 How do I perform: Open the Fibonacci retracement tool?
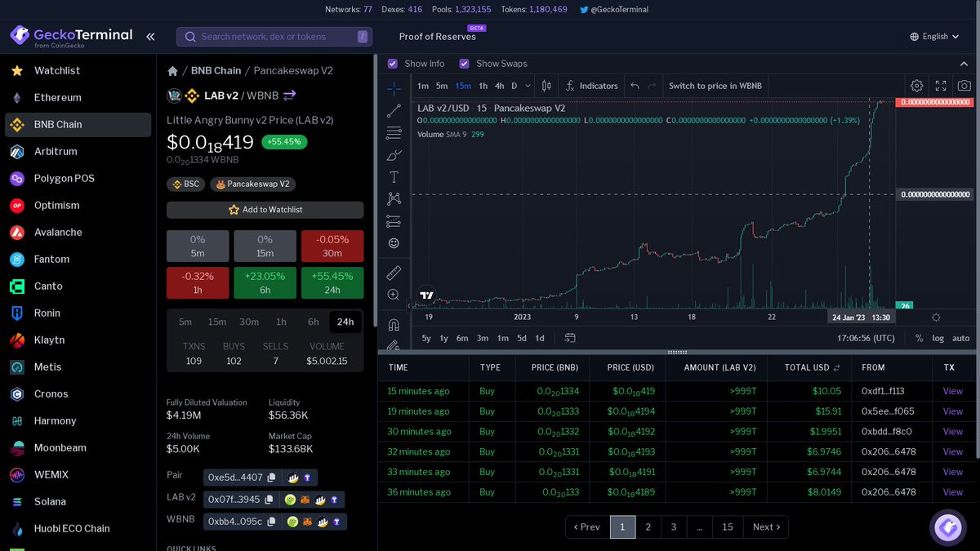click(394, 132)
